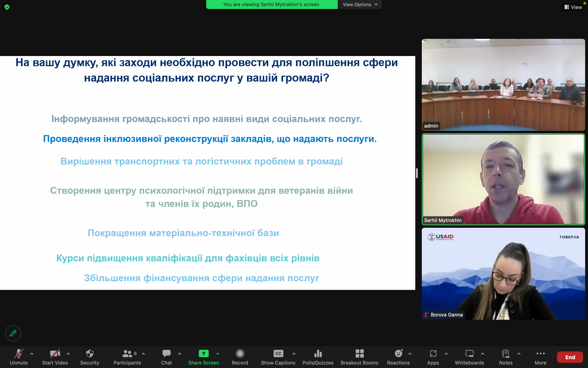This screenshot has height=368, width=588.
Task: Click the 'viewing Serhii Mytrokhin's screen' banner
Action: (272, 4)
